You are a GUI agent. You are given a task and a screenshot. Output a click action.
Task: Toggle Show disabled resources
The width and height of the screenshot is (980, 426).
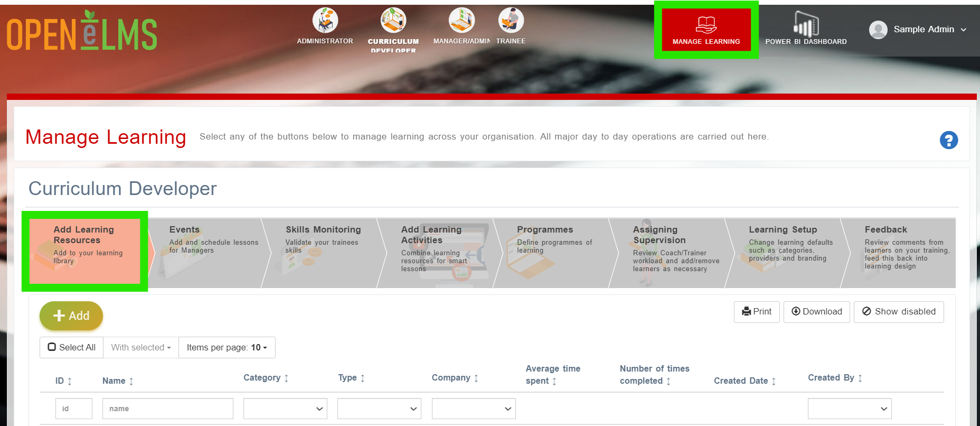point(899,312)
